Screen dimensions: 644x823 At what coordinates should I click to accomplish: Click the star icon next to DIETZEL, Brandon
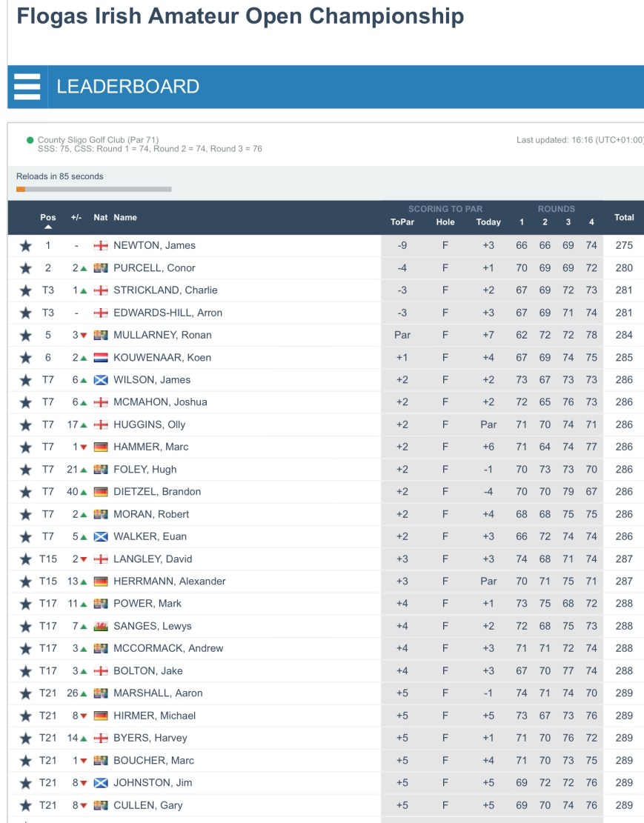[x=26, y=492]
